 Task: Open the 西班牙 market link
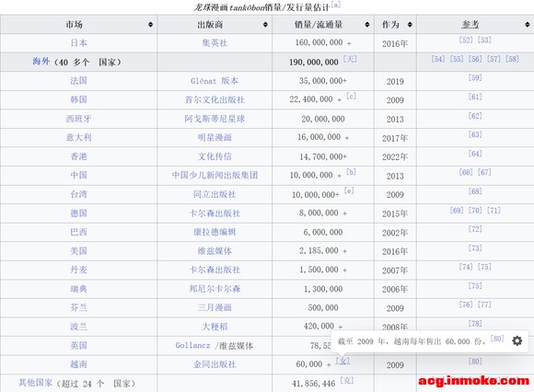pyautogui.click(x=78, y=119)
